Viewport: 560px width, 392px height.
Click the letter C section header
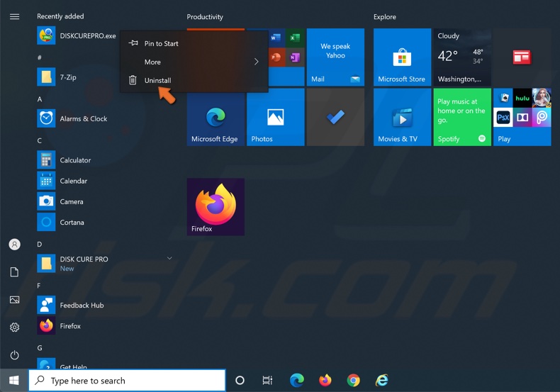pyautogui.click(x=40, y=140)
